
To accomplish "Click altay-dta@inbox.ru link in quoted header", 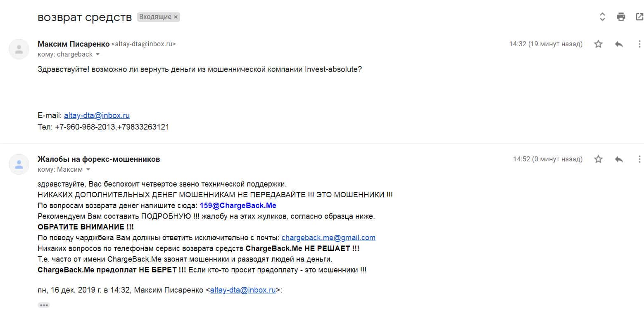I will pyautogui.click(x=242, y=290).
